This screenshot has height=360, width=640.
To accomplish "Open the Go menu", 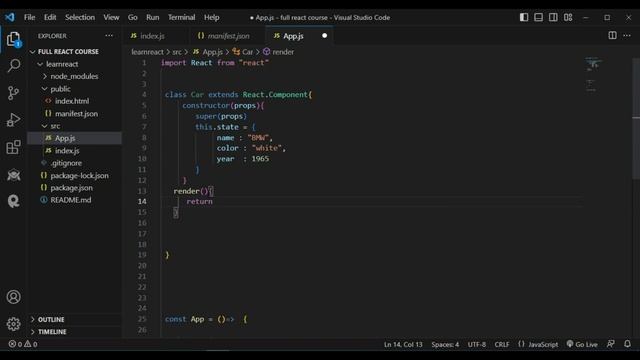I will [x=133, y=17].
